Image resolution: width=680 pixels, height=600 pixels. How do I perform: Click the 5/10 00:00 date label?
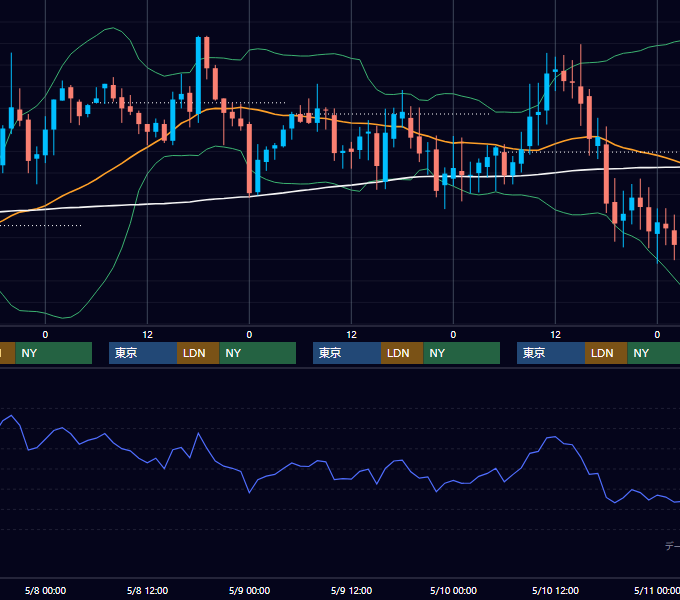coord(453,590)
